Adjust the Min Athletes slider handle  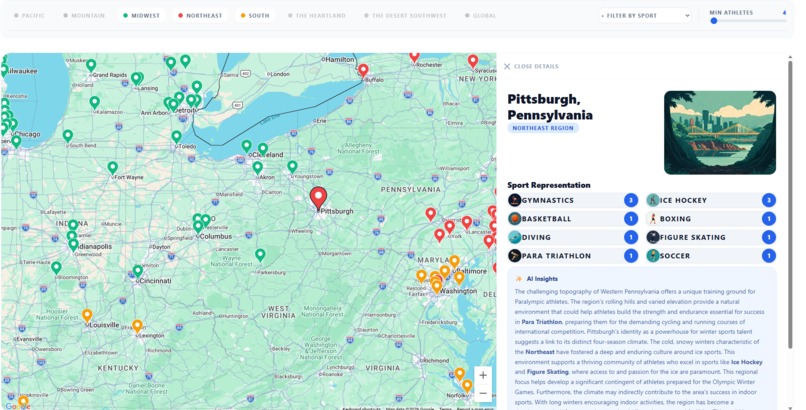click(x=713, y=21)
